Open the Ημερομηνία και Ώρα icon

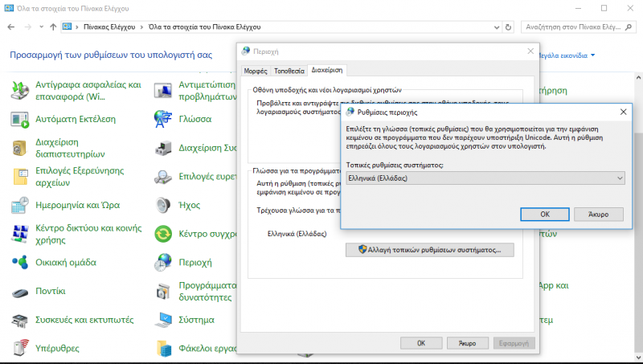click(20, 205)
